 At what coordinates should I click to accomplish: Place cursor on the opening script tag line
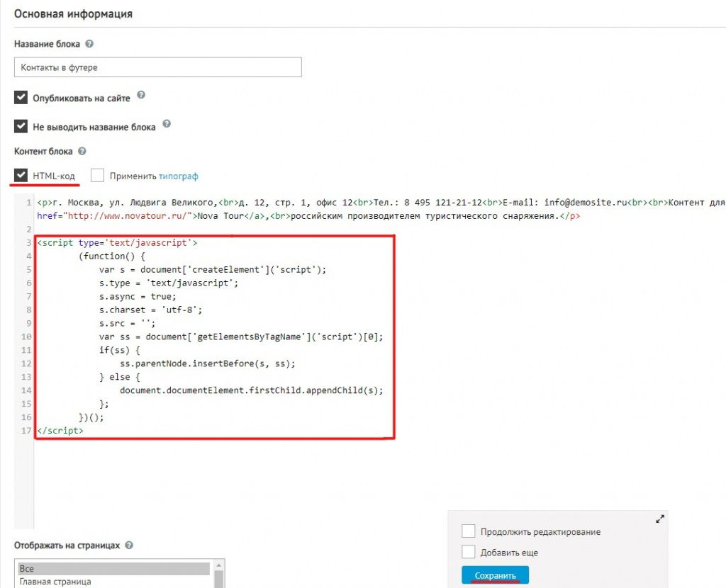[117, 243]
